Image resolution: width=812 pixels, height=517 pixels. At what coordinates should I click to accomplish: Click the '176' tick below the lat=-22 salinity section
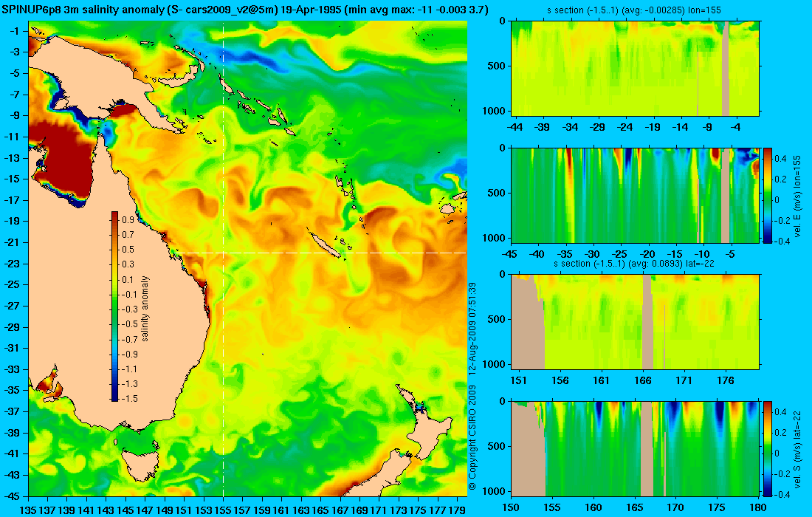[x=726, y=381]
